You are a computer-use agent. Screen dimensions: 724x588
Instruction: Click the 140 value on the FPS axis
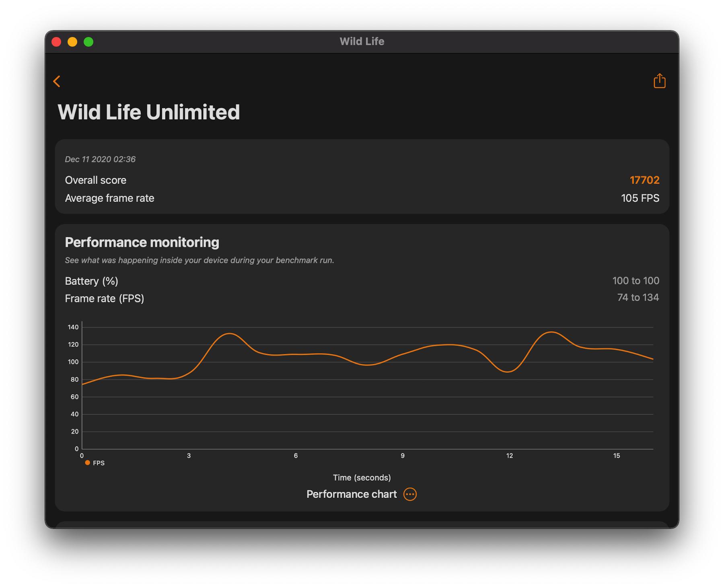click(73, 327)
